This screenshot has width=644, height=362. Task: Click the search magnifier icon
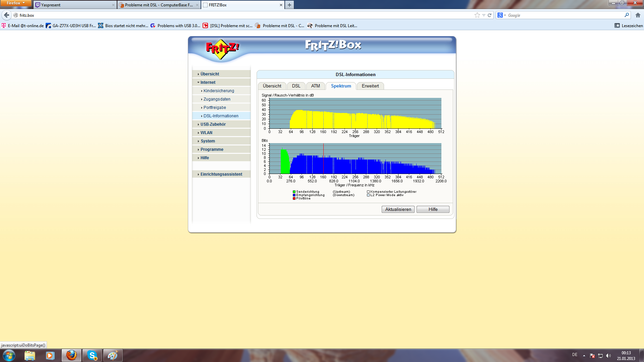click(x=627, y=15)
